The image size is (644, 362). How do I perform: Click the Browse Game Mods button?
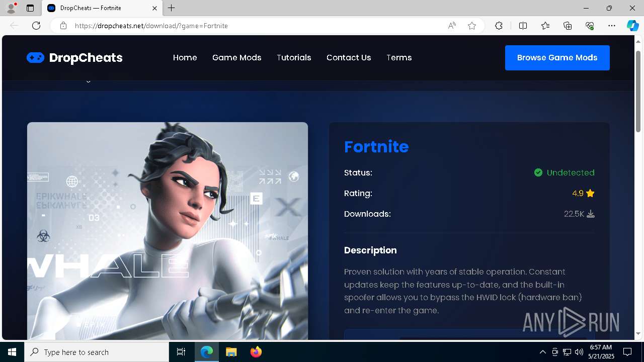[557, 58]
